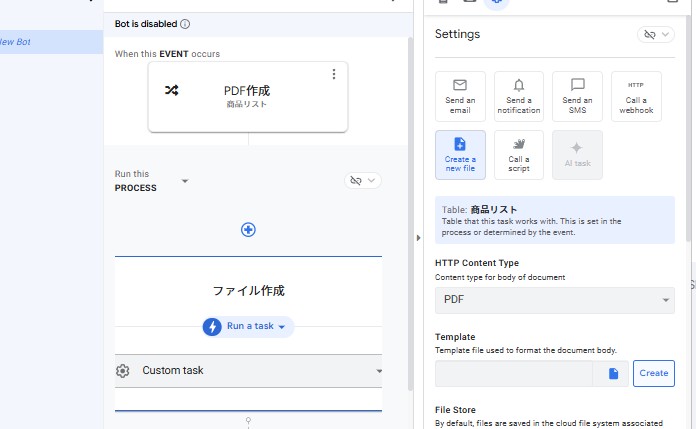Choose the Send a notification task

point(518,96)
